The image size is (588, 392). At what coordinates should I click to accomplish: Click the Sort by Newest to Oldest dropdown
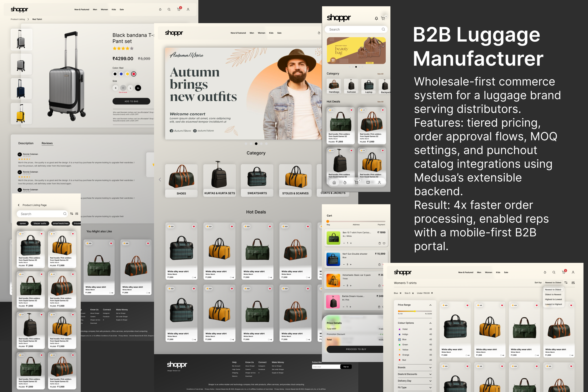[x=553, y=282]
